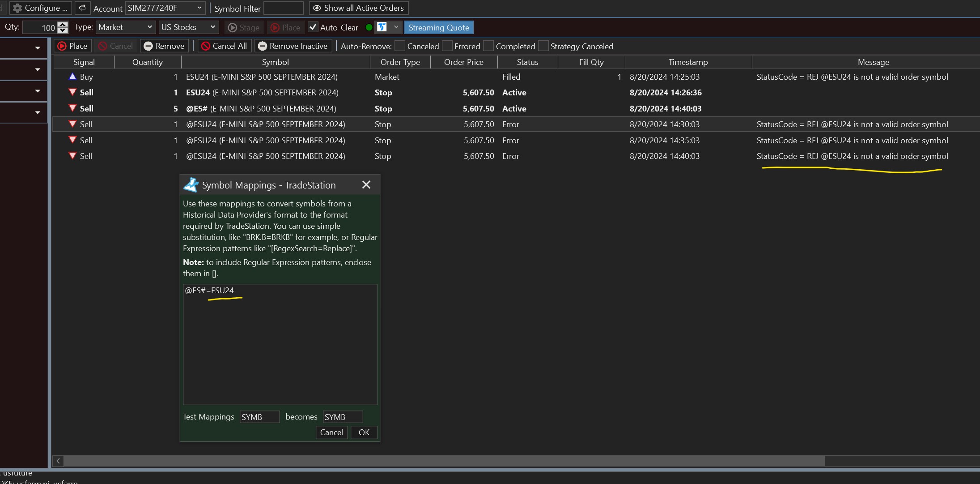
Task: Sort by the Timestamp column header
Action: point(688,62)
